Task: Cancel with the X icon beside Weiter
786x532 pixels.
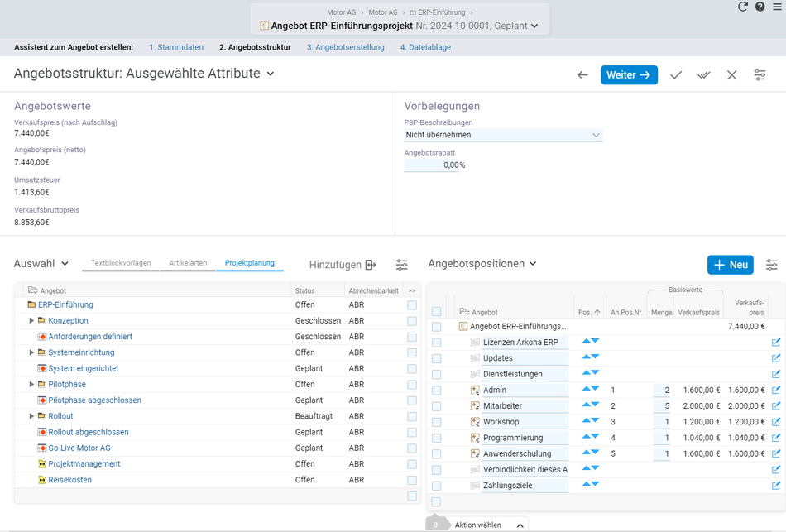Action: coord(732,75)
